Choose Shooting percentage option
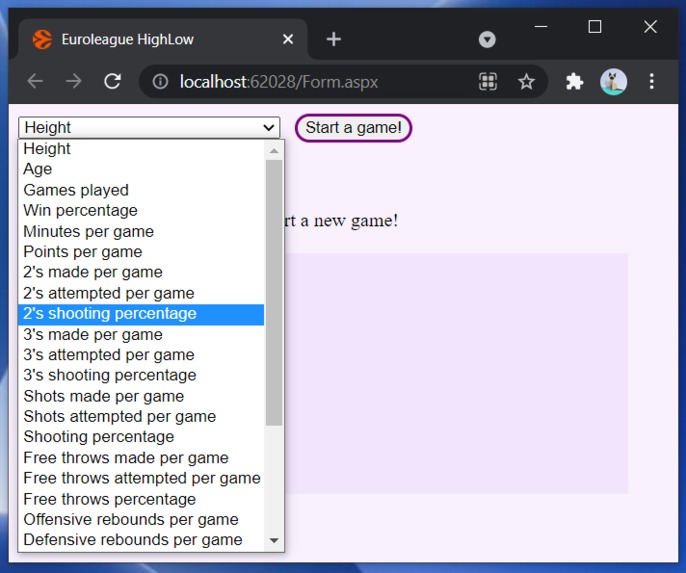The image size is (686, 573). [x=141, y=437]
